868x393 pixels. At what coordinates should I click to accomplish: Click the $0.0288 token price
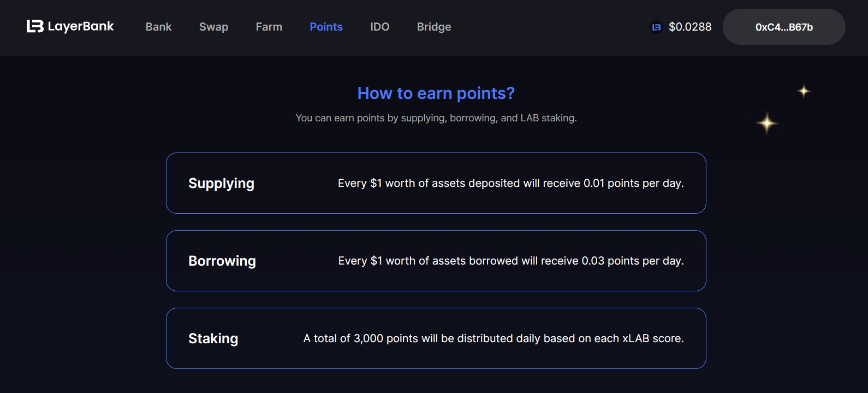point(690,27)
